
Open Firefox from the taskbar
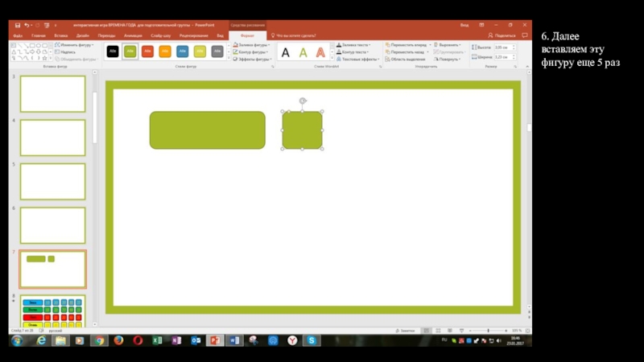coord(118,340)
